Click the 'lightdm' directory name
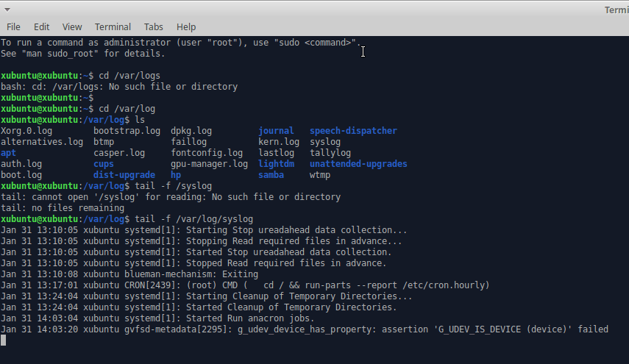This screenshot has width=629, height=364. [x=276, y=164]
